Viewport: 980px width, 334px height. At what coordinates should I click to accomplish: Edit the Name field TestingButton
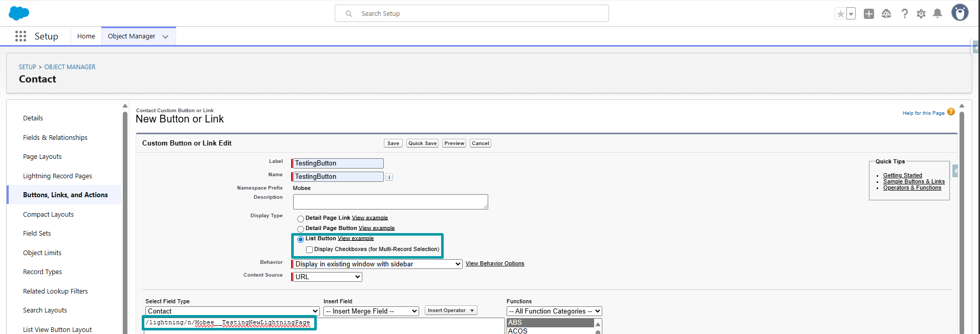tap(338, 177)
